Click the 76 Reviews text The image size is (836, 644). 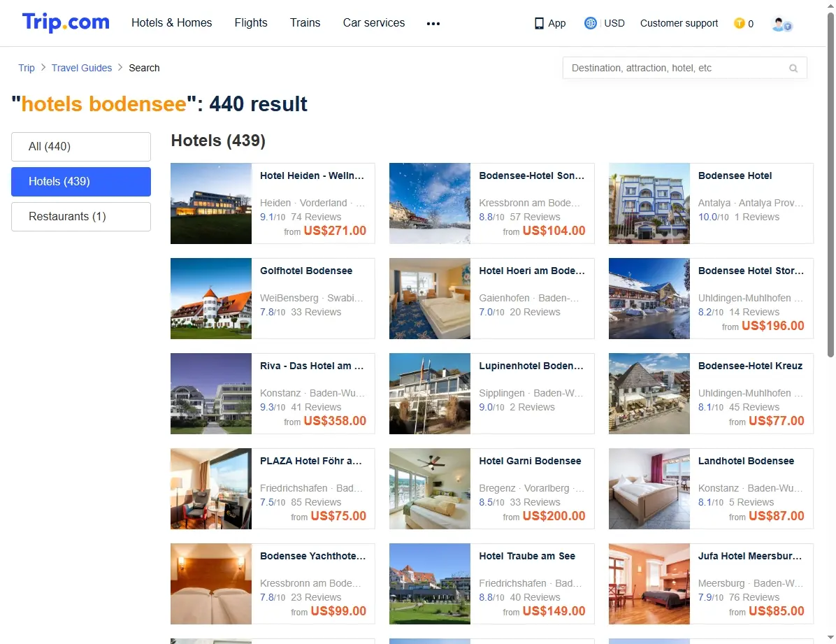pos(754,597)
